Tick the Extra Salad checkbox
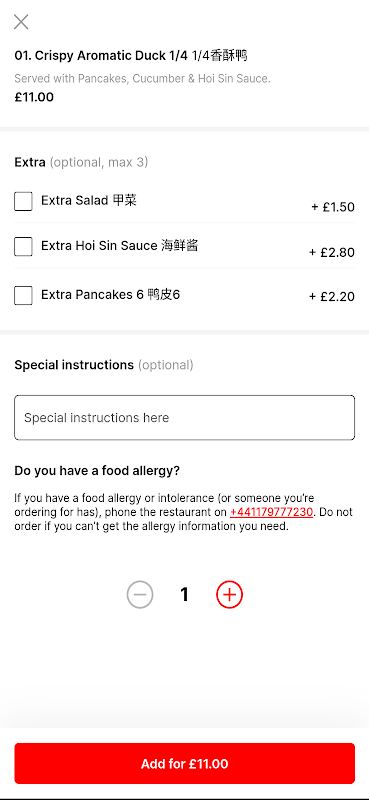 (23, 202)
